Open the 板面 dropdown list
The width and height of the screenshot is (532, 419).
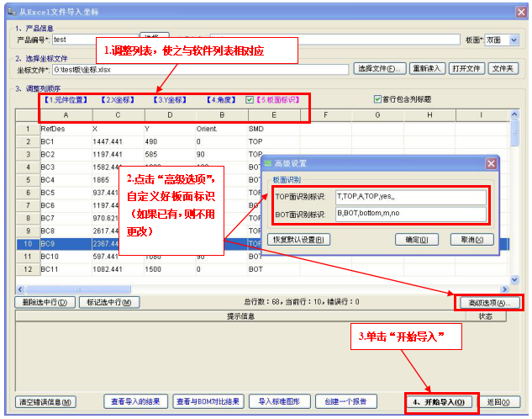coord(514,40)
